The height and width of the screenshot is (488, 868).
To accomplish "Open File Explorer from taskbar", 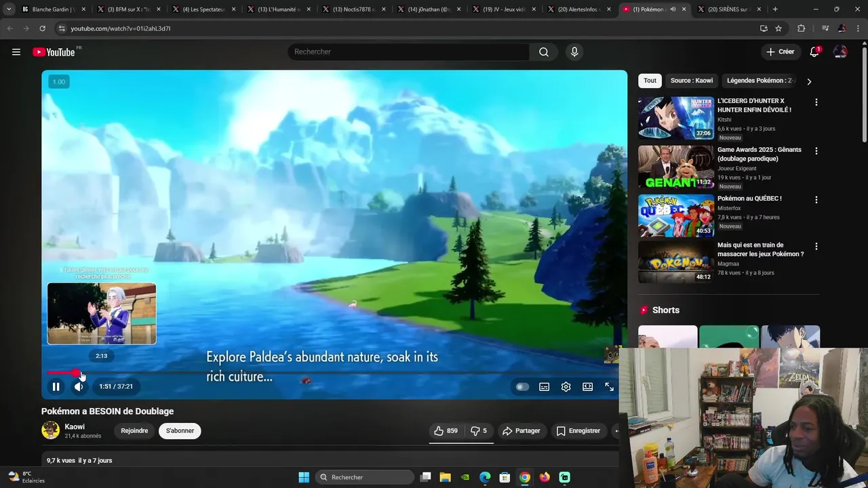I will (x=446, y=477).
